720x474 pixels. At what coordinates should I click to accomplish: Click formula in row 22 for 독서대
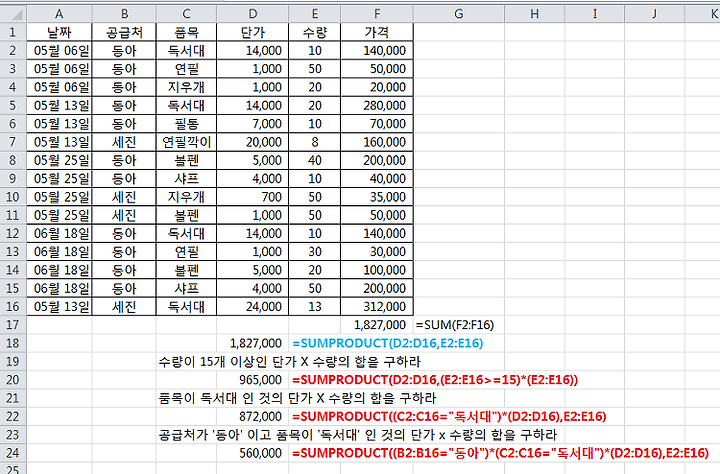[x=449, y=416]
